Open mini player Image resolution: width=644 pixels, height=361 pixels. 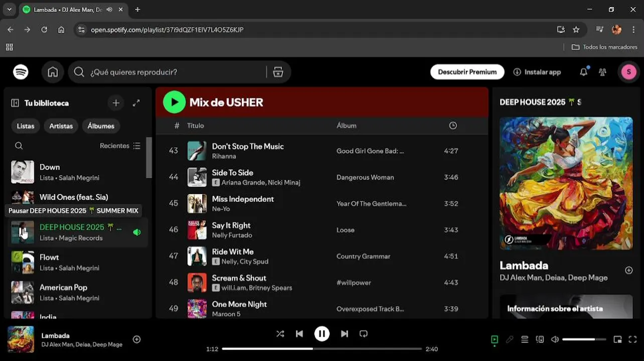tap(617, 339)
